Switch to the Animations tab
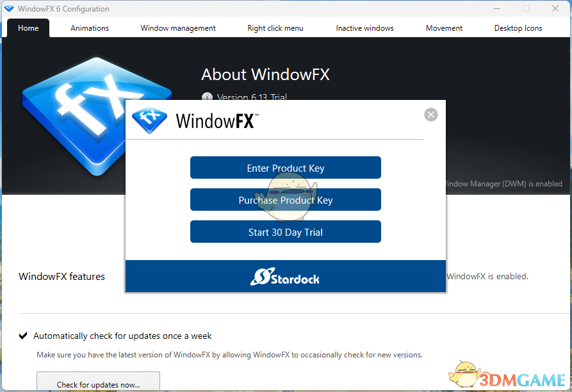 coord(89,28)
